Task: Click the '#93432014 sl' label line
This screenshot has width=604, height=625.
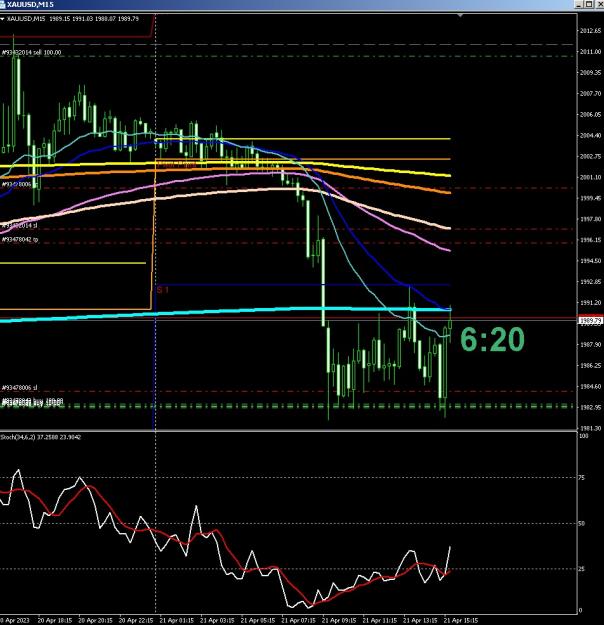Action: [20, 226]
